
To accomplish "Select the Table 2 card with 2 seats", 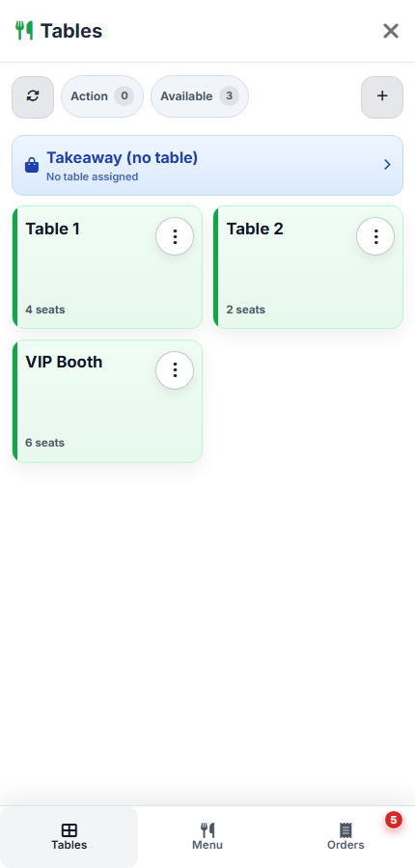I will click(308, 267).
